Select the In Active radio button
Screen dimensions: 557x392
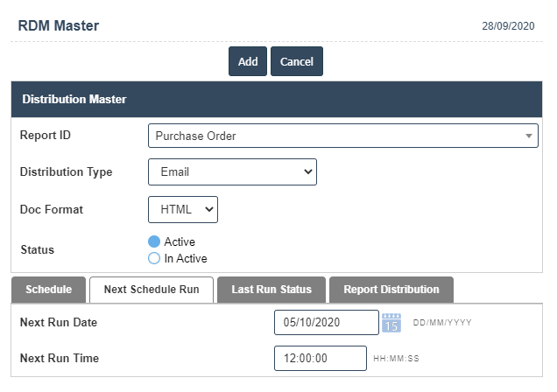pyautogui.click(x=154, y=258)
